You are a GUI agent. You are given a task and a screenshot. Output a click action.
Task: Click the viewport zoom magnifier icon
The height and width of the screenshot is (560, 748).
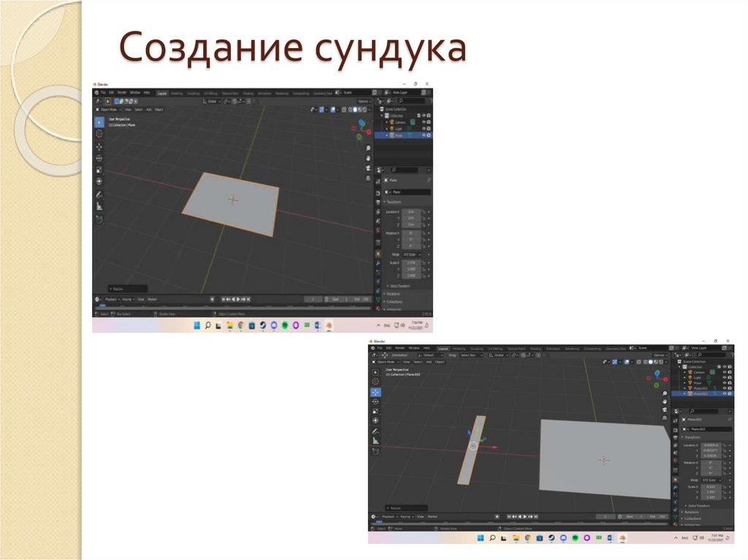tap(367, 148)
